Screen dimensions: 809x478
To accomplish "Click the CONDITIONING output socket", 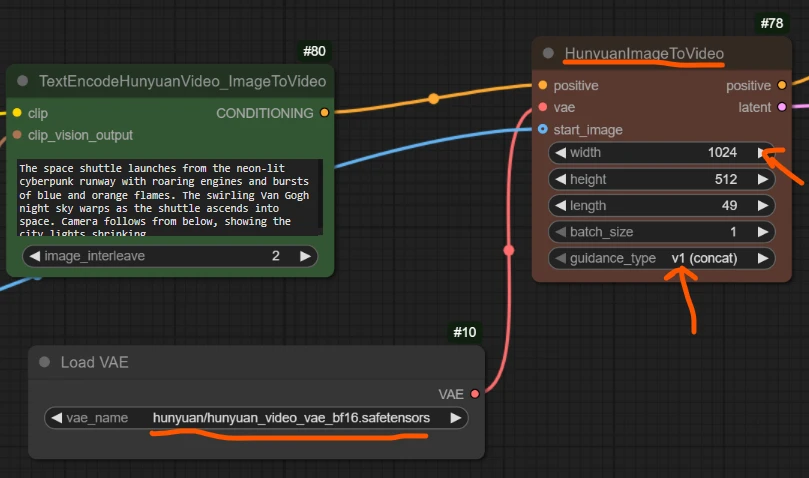I will (324, 113).
